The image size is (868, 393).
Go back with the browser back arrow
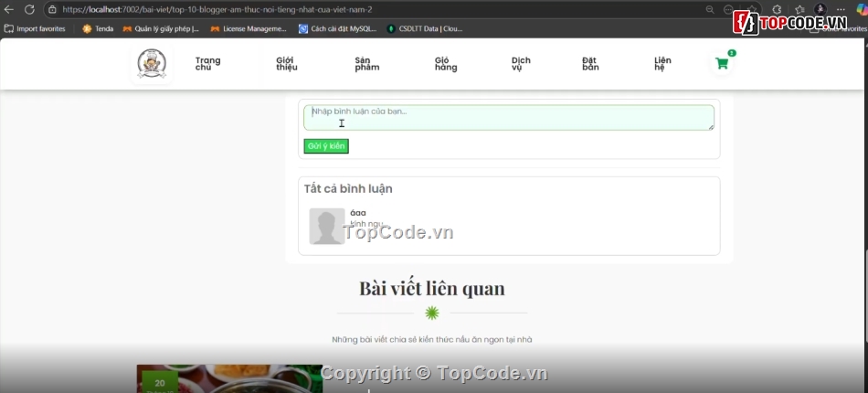click(9, 9)
